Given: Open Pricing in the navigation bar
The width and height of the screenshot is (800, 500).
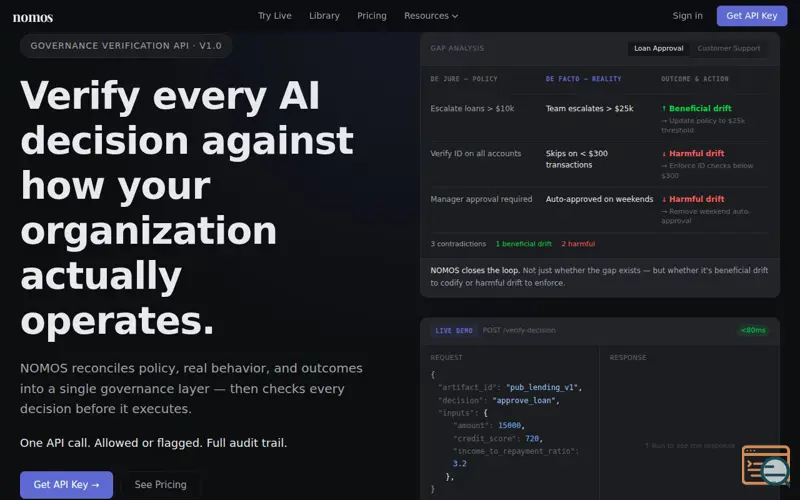Looking at the screenshot, I should pyautogui.click(x=371, y=16).
